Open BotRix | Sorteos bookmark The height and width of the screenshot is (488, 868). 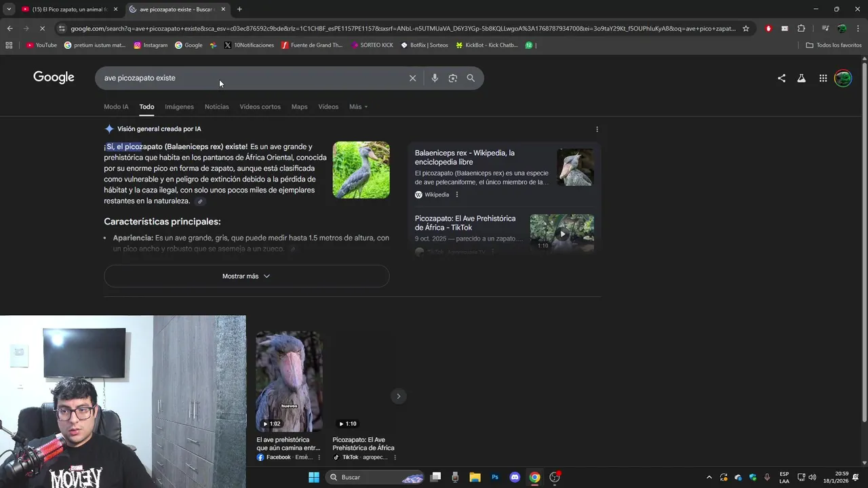tap(425, 45)
